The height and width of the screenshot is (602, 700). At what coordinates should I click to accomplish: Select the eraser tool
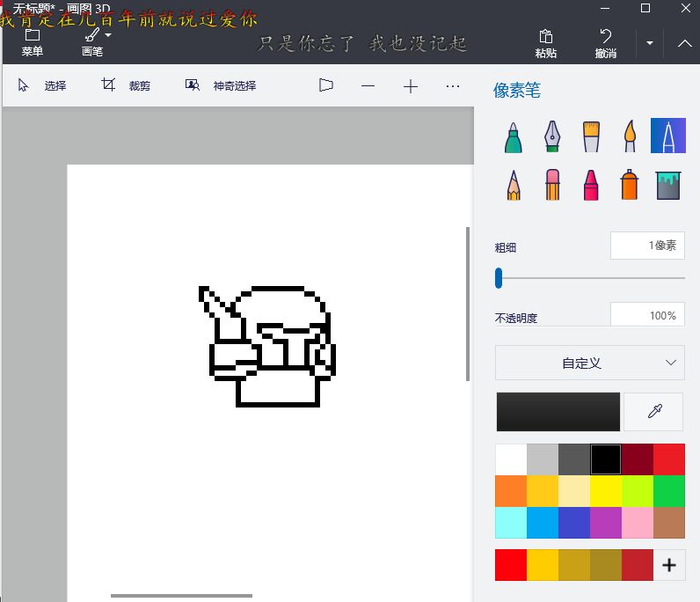[x=552, y=184]
